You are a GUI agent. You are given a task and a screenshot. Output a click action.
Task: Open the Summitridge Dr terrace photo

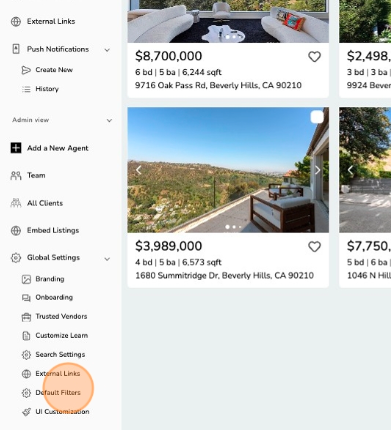pos(228,170)
